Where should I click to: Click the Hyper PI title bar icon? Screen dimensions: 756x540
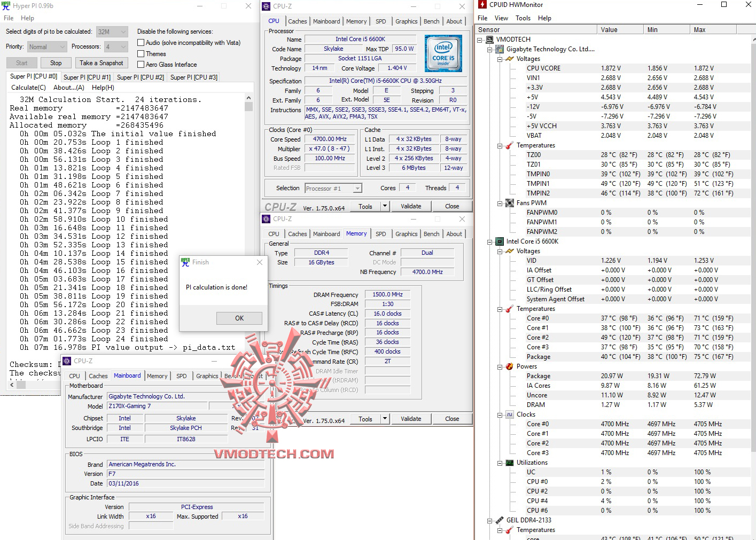point(6,6)
